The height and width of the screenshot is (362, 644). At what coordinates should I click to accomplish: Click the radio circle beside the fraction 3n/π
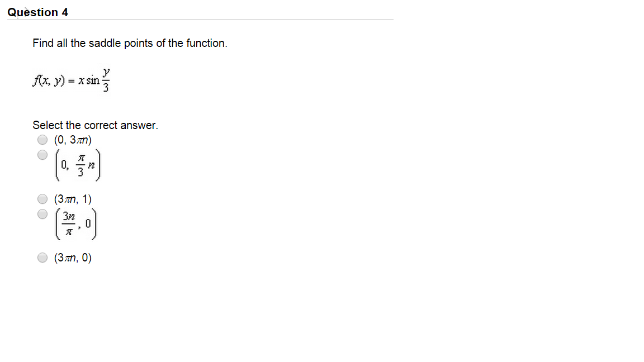42,213
